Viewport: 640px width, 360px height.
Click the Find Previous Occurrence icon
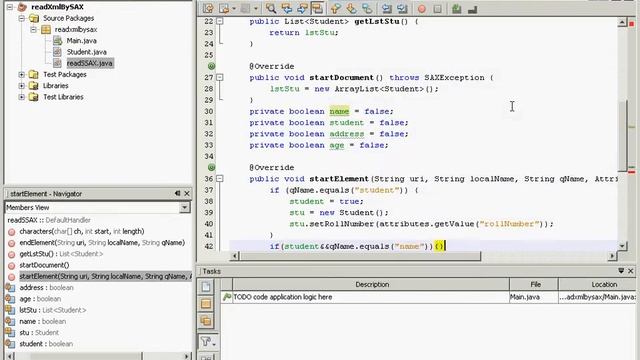tap(287, 9)
